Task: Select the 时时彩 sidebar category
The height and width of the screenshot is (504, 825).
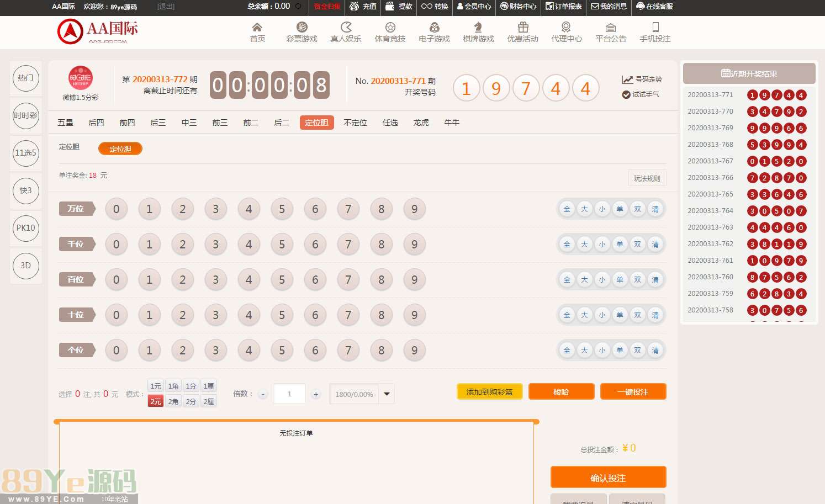Action: click(25, 115)
